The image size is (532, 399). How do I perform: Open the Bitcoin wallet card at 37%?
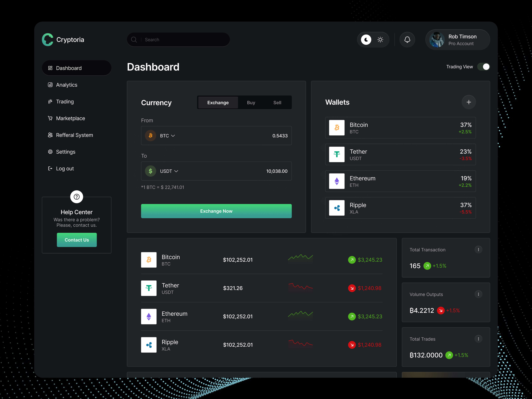tap(400, 128)
